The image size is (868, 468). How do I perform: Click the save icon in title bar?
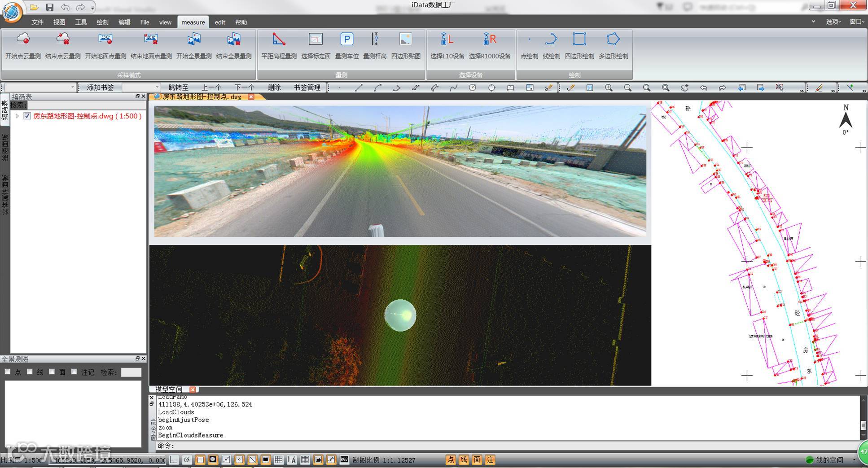tap(49, 7)
